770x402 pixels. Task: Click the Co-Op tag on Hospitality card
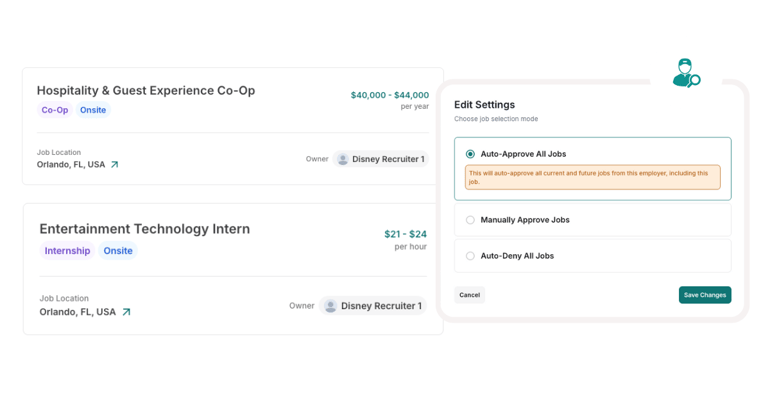[x=55, y=110]
